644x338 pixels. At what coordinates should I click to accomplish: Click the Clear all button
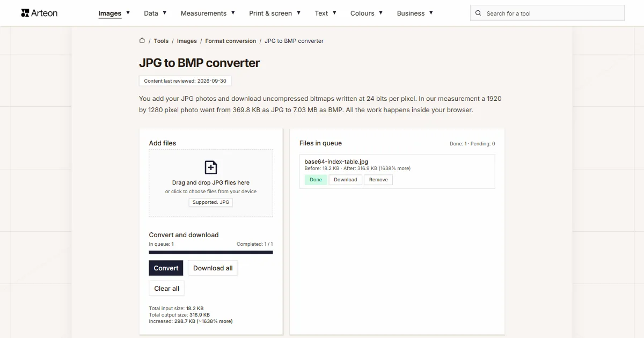pyautogui.click(x=166, y=288)
